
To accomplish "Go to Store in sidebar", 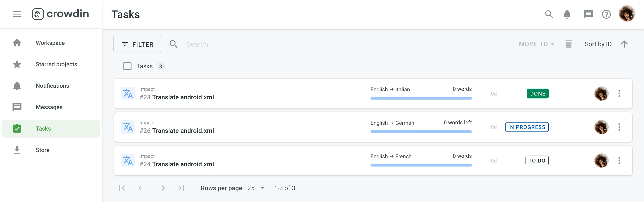I will pos(42,150).
